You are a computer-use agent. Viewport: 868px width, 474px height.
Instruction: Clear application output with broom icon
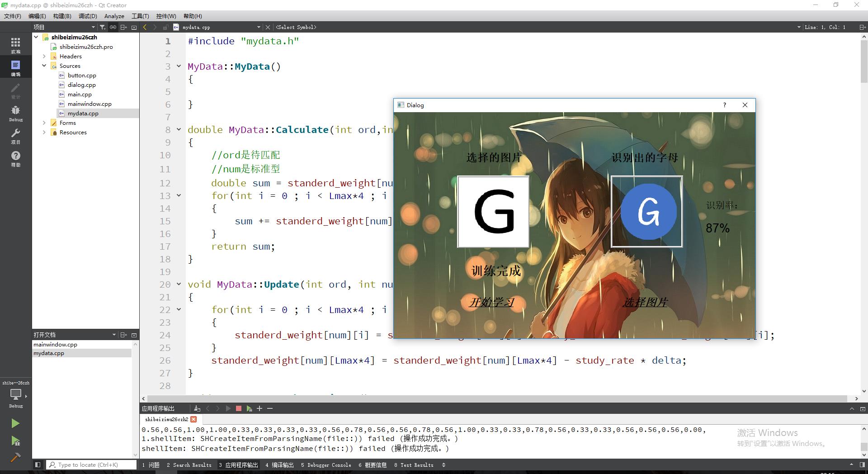tap(197, 408)
